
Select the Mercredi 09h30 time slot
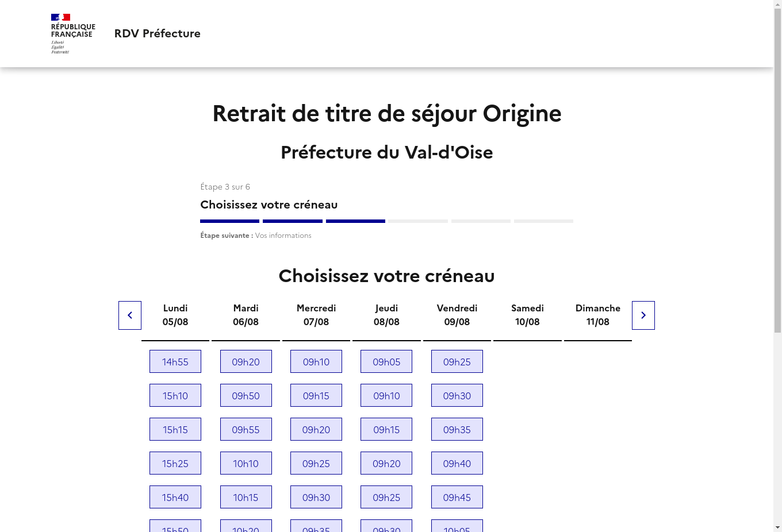click(x=316, y=497)
